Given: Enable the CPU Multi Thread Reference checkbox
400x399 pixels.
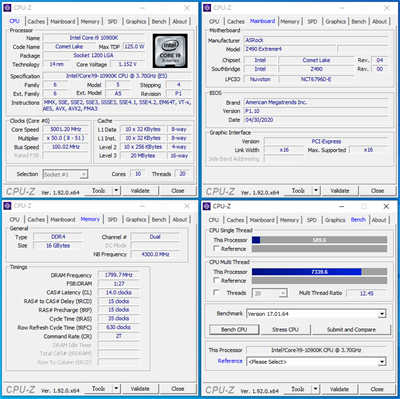Looking at the screenshot, I should point(216,280).
